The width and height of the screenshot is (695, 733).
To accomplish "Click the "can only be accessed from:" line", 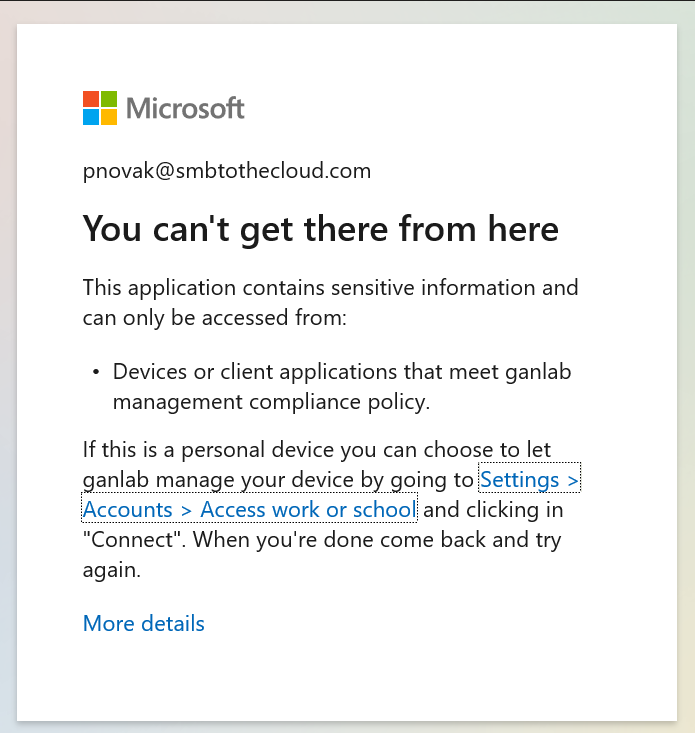I will (215, 318).
